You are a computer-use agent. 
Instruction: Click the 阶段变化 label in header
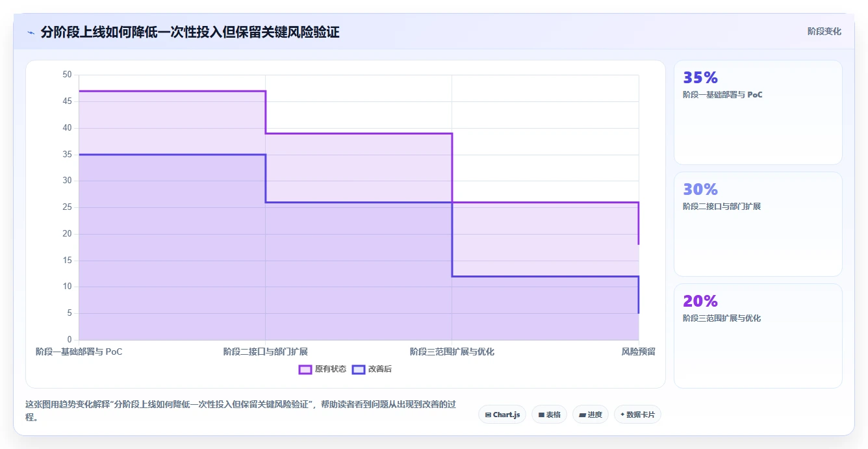tap(824, 31)
